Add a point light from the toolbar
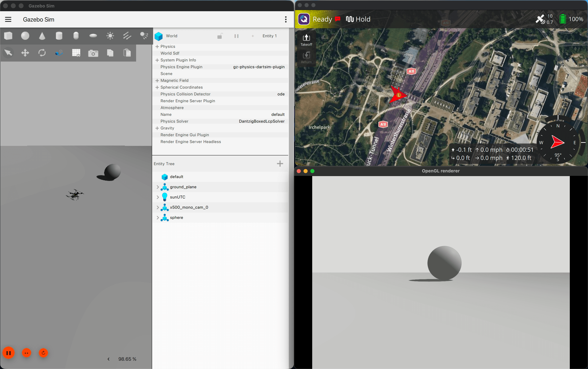Viewport: 588px width, 369px height. [110, 36]
